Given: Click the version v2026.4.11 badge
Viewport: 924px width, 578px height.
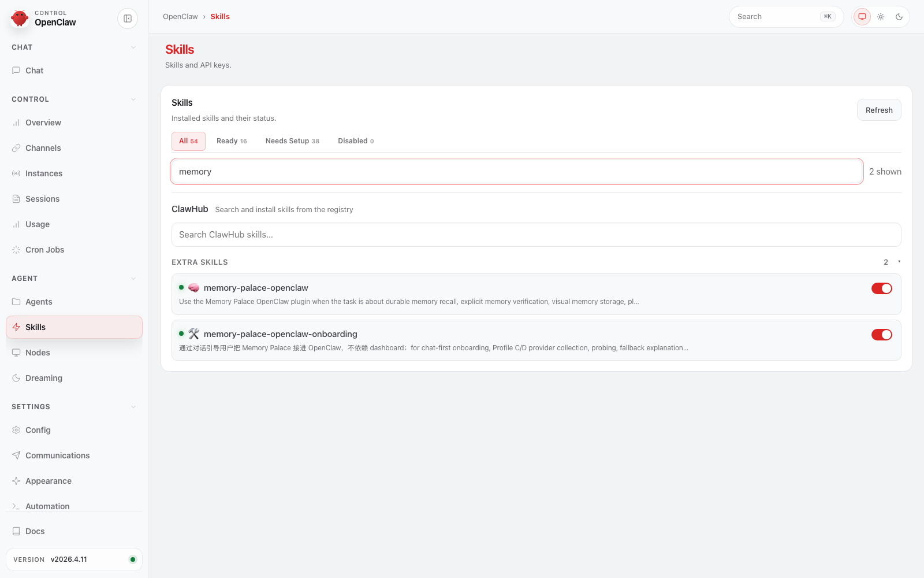Looking at the screenshot, I should 74,560.
